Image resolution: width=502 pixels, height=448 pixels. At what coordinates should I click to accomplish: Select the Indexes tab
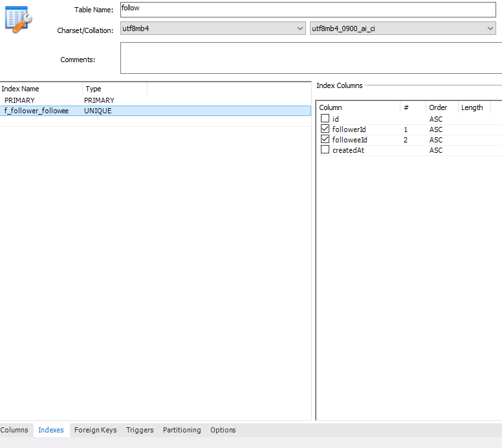coord(51,430)
